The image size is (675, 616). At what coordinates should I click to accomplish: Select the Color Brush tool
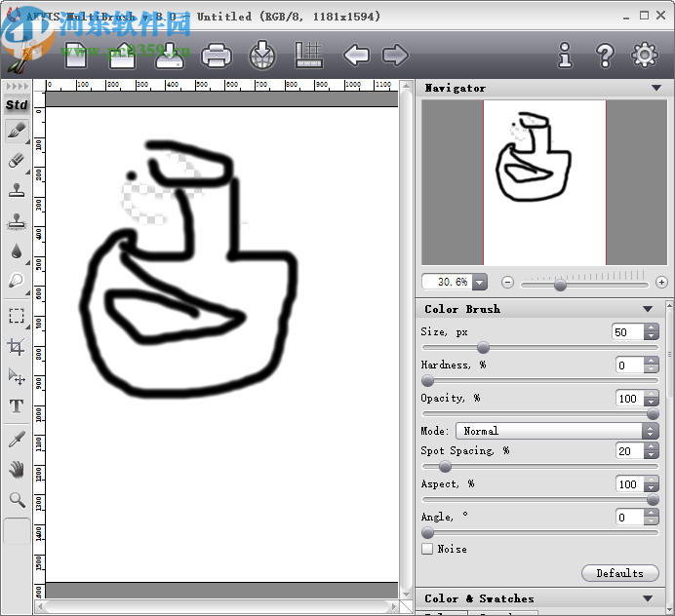17,131
